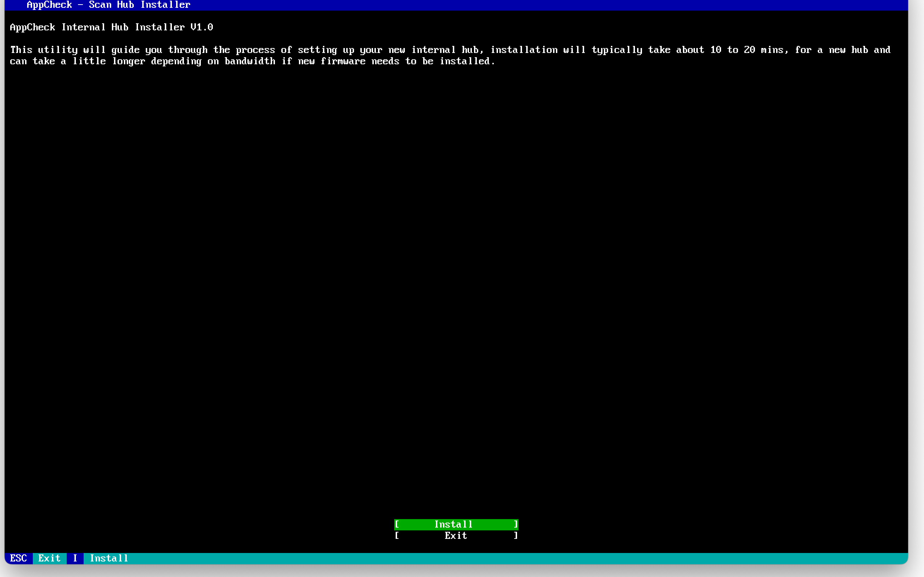This screenshot has width=924, height=577.
Task: Select the highlighted green Install button
Action: coord(456,524)
